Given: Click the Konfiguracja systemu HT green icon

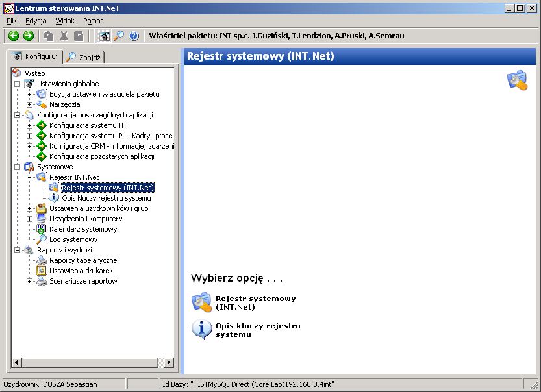Looking at the screenshot, I should [42, 125].
